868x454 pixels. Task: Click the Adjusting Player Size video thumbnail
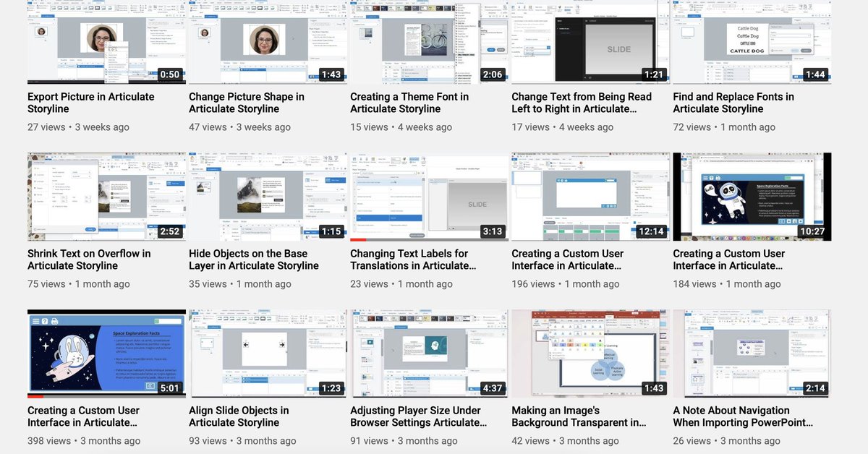pyautogui.click(x=429, y=353)
